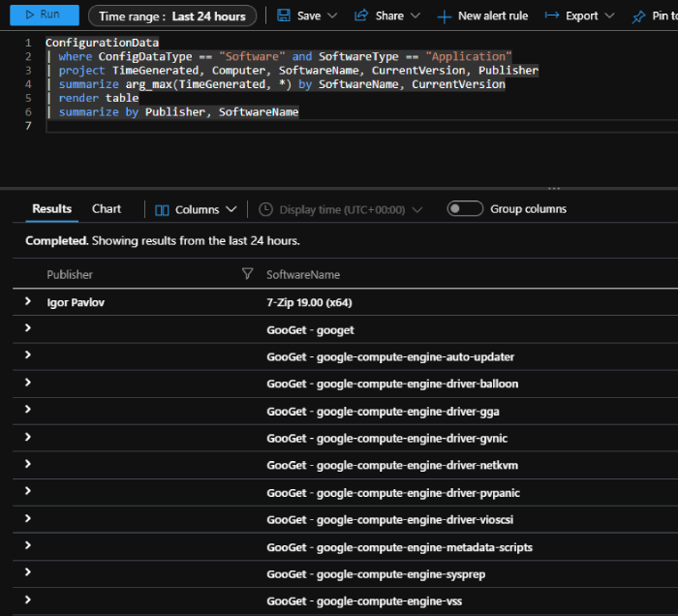Open the Time range: Last 24 hours selector

(x=172, y=16)
